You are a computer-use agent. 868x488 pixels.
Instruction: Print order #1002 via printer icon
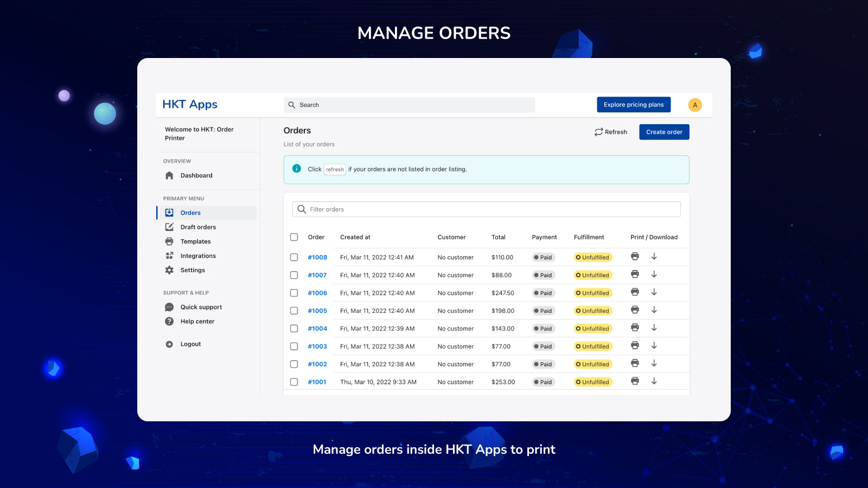pyautogui.click(x=635, y=363)
